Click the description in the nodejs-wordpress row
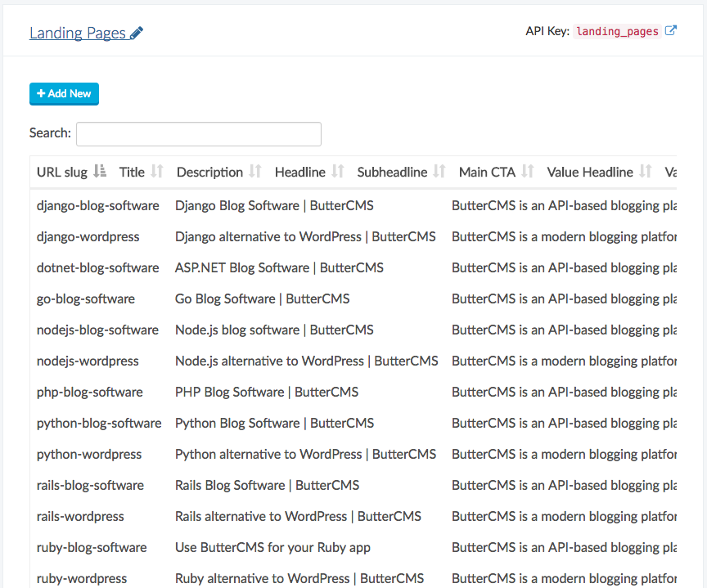 click(564, 361)
